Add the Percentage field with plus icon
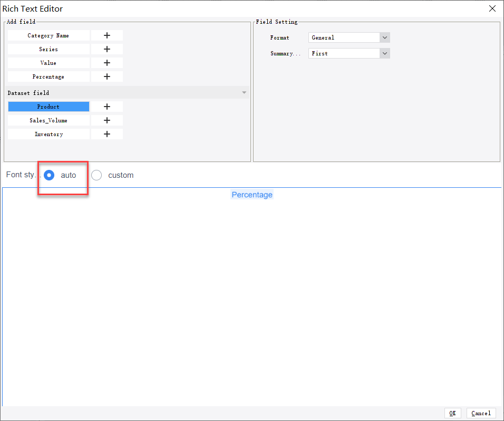Viewport: 504px width, 421px height. click(106, 76)
